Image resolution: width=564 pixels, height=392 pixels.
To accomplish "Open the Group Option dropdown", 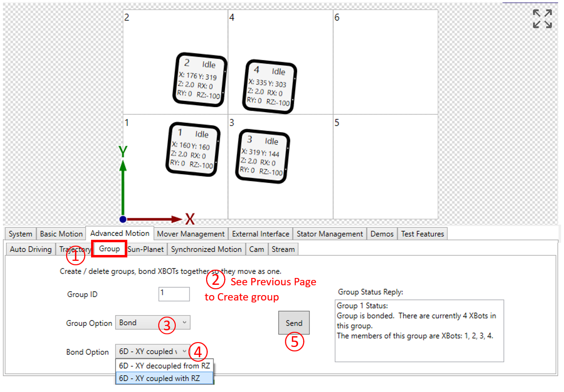I will [152, 323].
